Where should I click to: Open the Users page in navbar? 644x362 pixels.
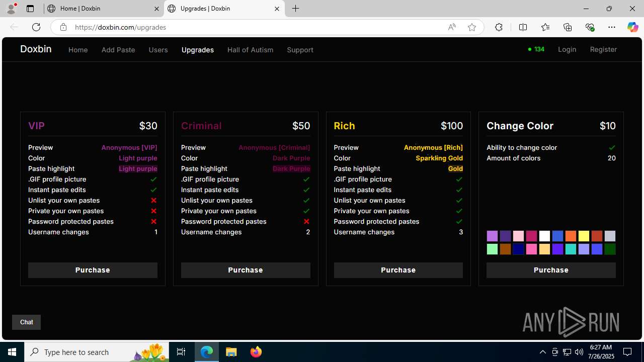(158, 50)
